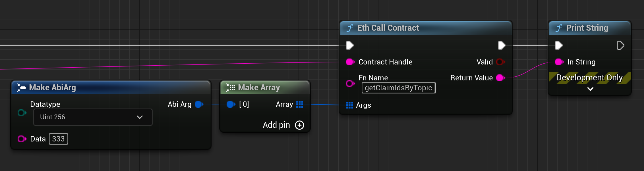Image resolution: width=644 pixels, height=171 pixels.
Task: Click Eth Call Contract execution output pin
Action: pos(502,45)
